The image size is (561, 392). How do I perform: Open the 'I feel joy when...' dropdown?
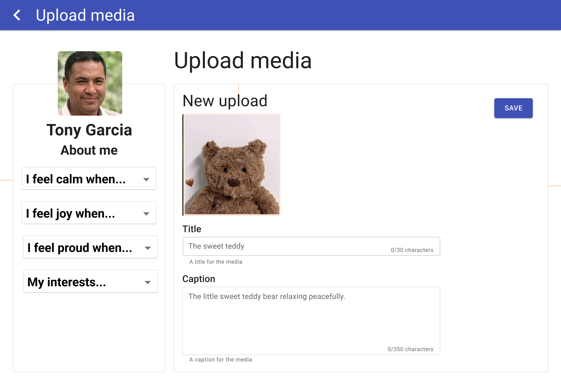[89, 213]
